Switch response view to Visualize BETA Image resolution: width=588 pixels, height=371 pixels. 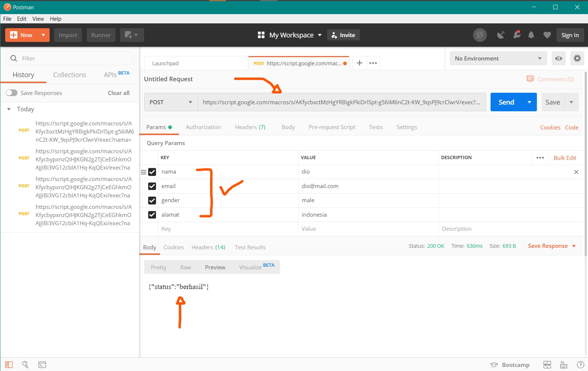click(x=257, y=267)
